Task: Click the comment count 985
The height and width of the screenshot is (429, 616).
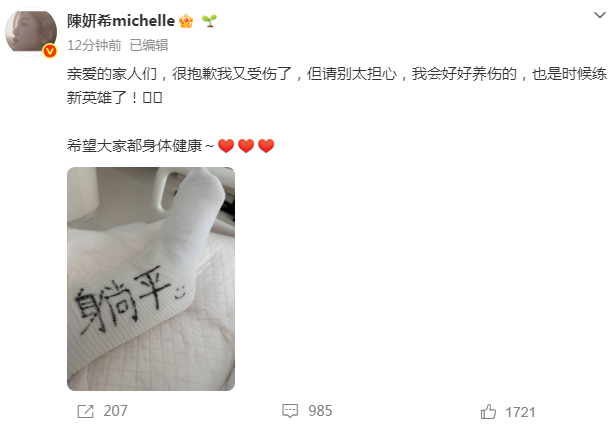Action: (320, 411)
